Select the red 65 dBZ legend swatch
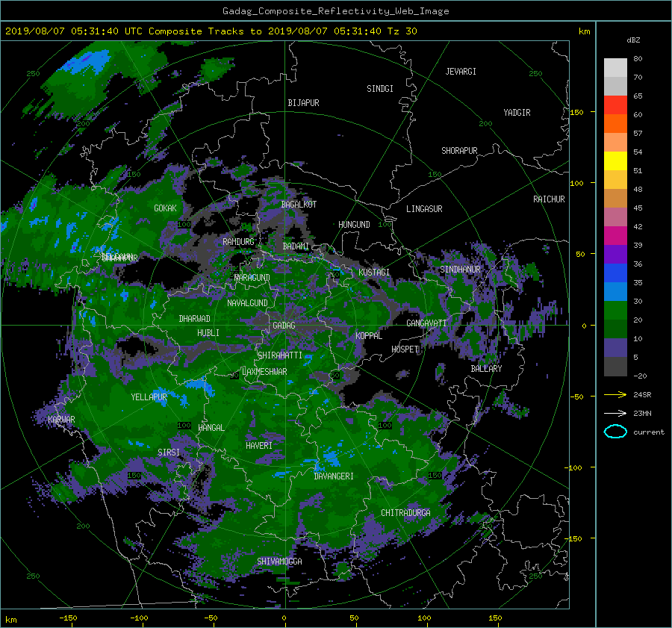Image resolution: width=672 pixels, height=628 pixels. click(x=615, y=105)
